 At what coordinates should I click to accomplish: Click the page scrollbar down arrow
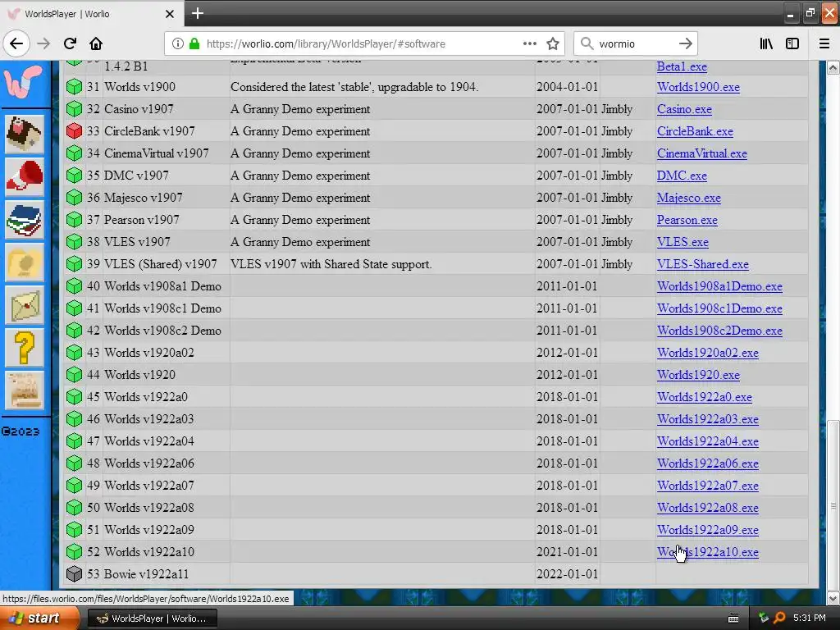point(833,598)
